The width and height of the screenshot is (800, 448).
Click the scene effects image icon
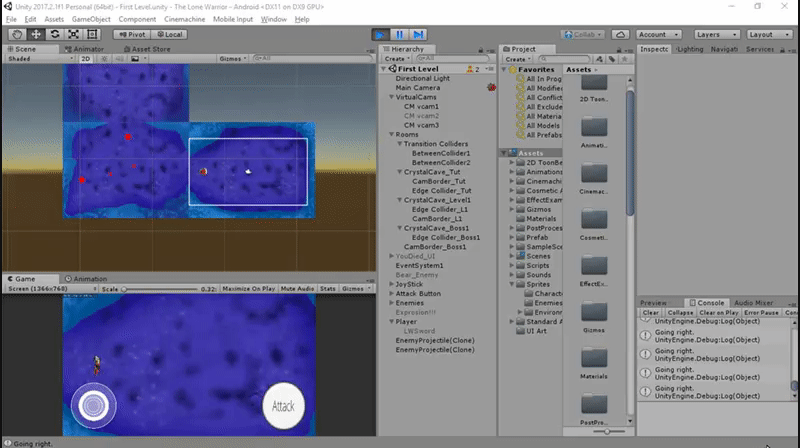[x=135, y=59]
